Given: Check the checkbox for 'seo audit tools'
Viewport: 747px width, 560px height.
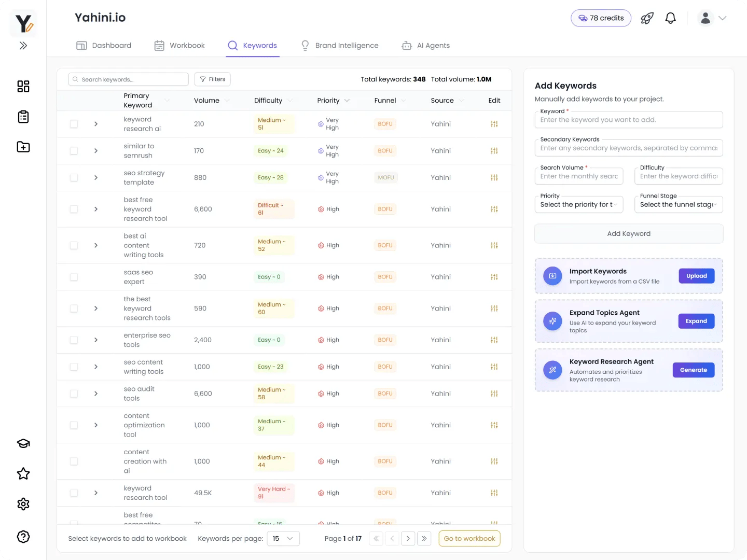Looking at the screenshot, I should [x=74, y=393].
